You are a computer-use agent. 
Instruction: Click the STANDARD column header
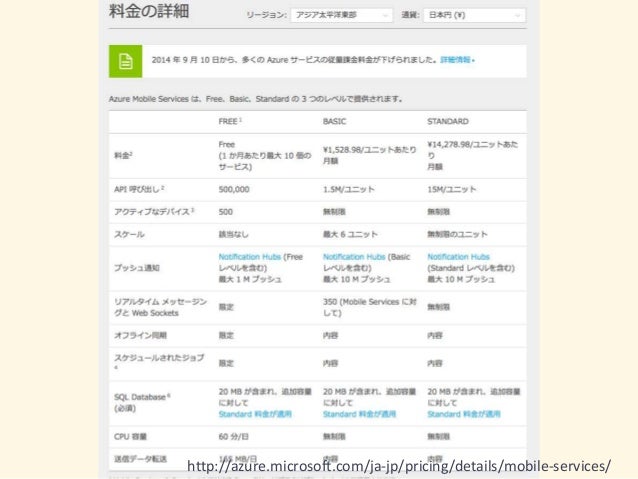pos(448,121)
